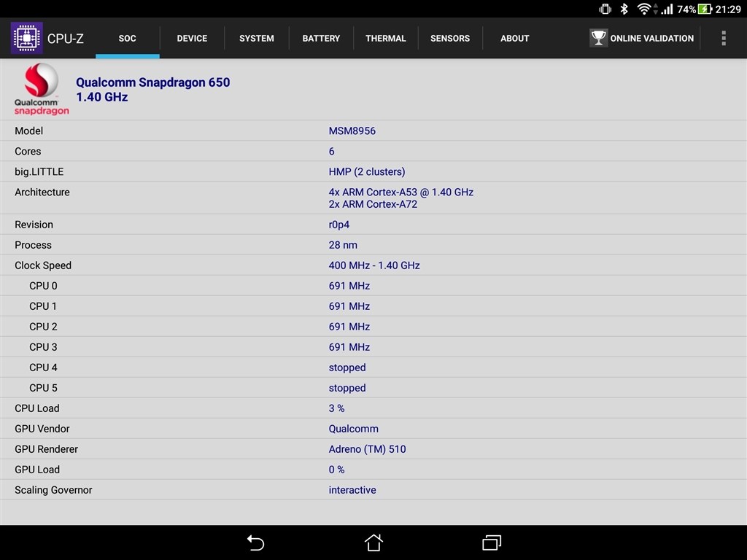Tap the 400 MHz - 1.40 GHz value
The image size is (747, 560).
click(374, 265)
